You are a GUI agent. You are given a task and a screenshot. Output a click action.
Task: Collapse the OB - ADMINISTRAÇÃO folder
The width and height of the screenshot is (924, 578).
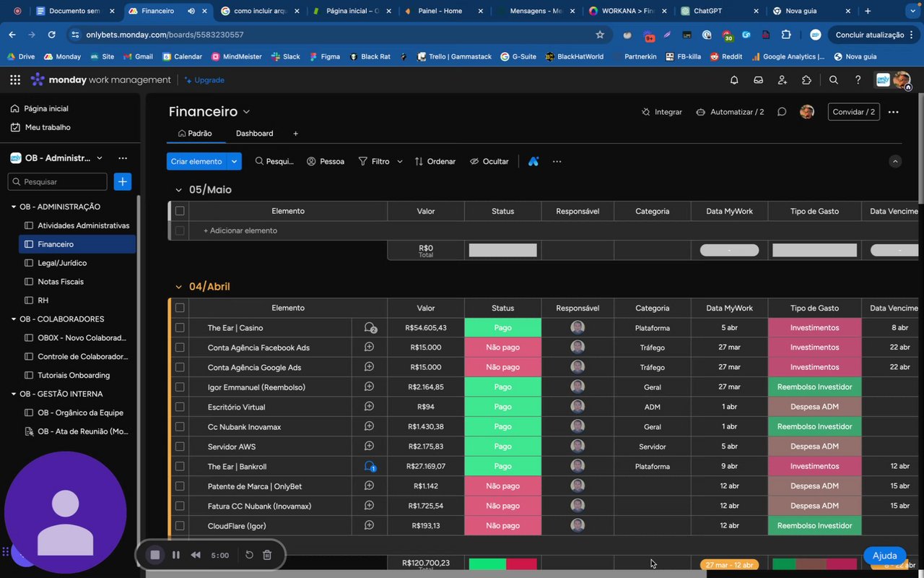click(x=14, y=207)
